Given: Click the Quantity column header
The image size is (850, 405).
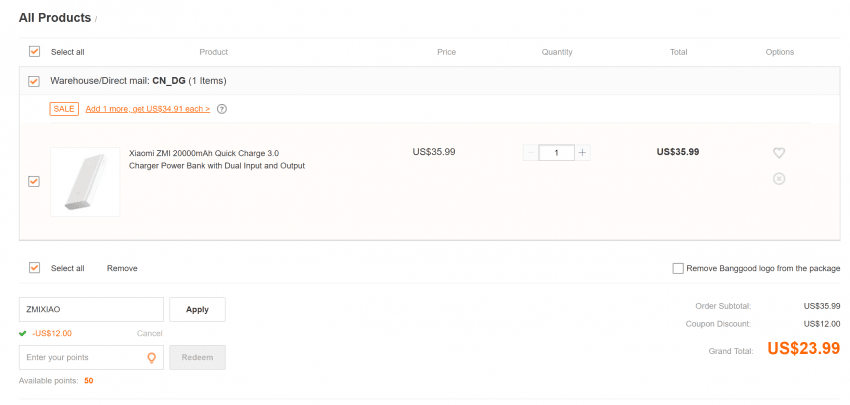Looking at the screenshot, I should pyautogui.click(x=557, y=52).
